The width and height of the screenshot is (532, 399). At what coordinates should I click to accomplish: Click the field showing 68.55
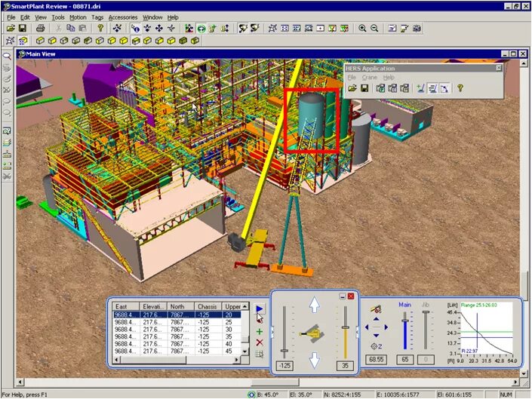377,360
